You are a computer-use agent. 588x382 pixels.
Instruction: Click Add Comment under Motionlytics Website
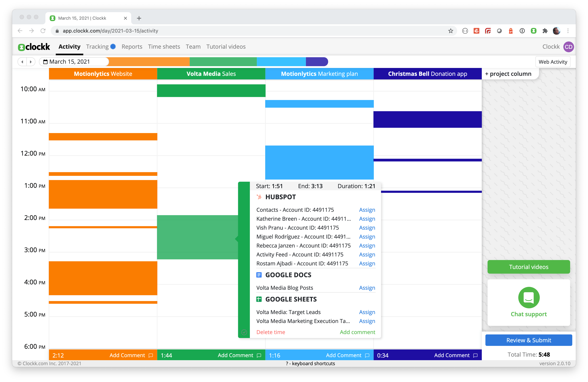coord(127,355)
